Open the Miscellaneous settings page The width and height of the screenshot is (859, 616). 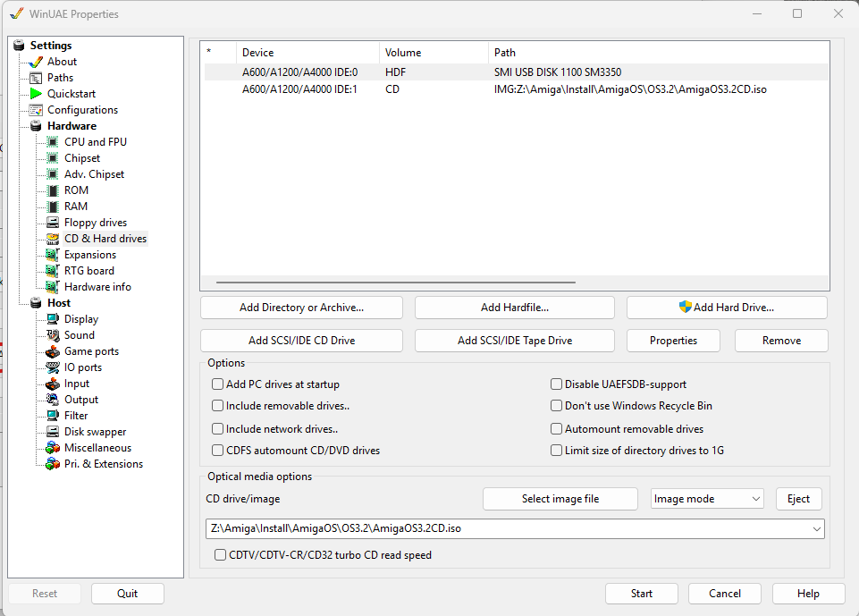97,448
